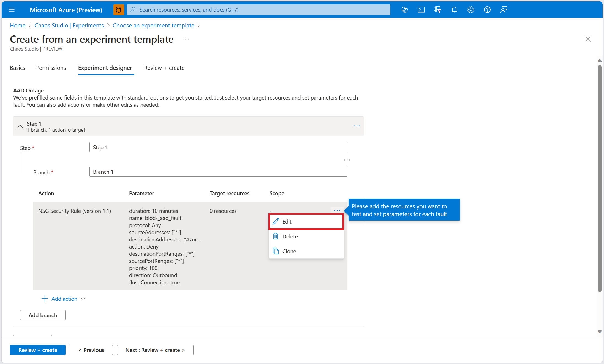Launch Copilot from the top bar
This screenshot has height=364, width=604.
point(405,10)
